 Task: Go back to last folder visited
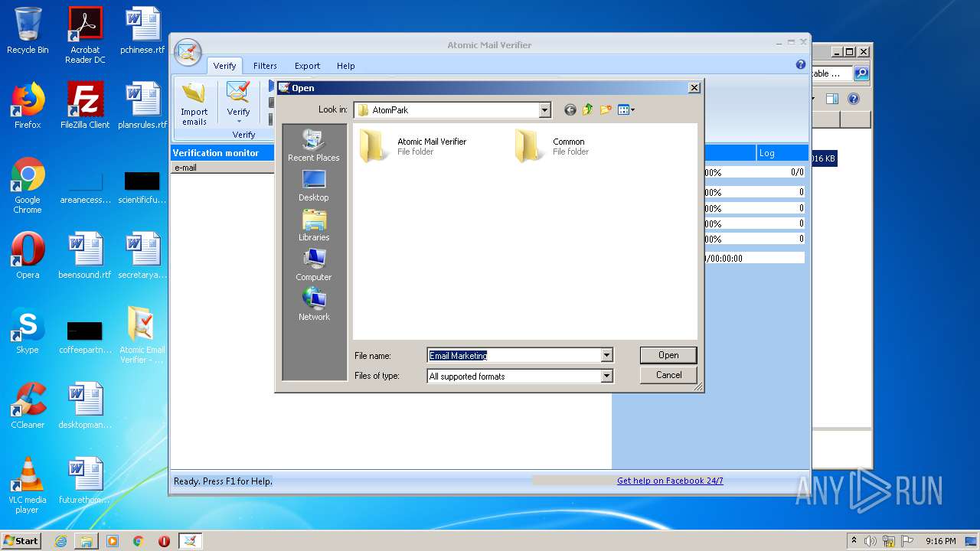(x=570, y=110)
